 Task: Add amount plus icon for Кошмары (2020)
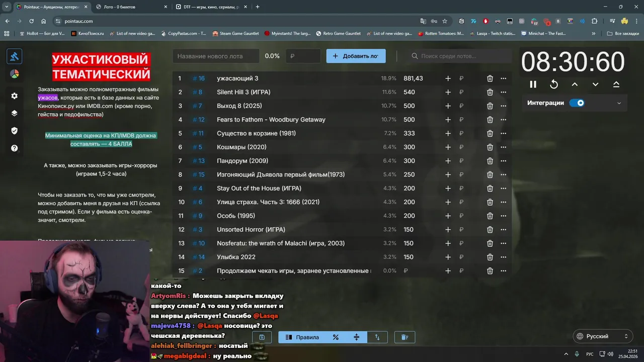tap(448, 147)
